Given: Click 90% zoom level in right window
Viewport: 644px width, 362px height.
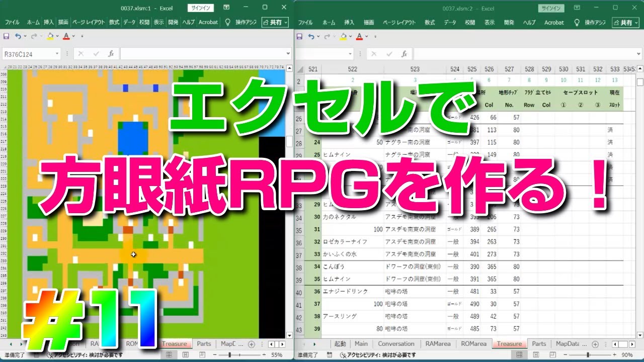Looking at the screenshot, I should click(628, 355).
